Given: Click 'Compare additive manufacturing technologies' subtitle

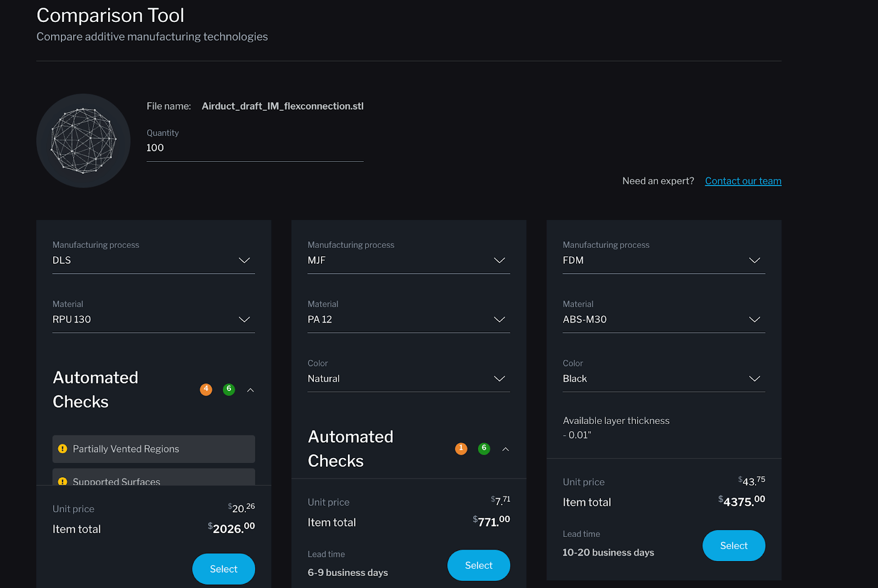Looking at the screenshot, I should (x=152, y=37).
